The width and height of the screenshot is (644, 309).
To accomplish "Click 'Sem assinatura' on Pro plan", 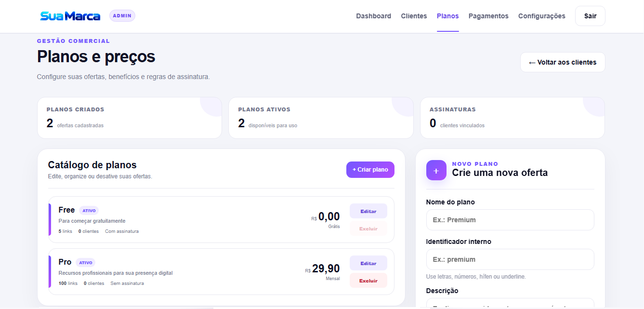I will click(127, 283).
